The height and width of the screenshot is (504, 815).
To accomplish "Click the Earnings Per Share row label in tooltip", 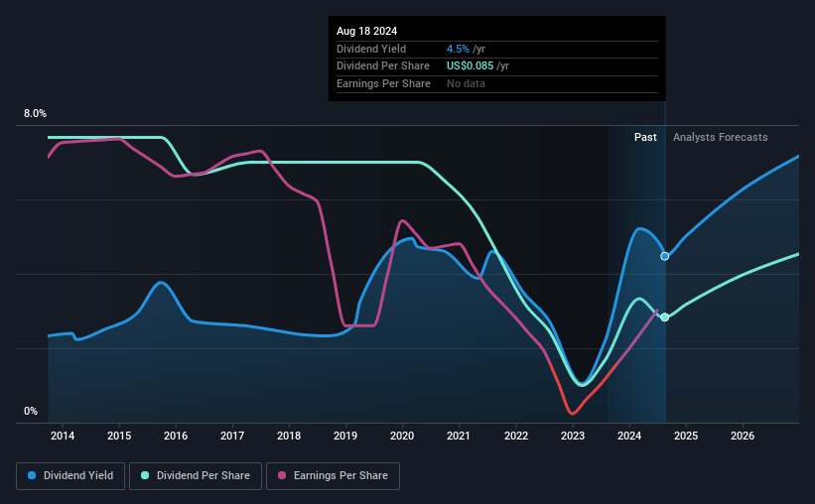I will point(383,83).
